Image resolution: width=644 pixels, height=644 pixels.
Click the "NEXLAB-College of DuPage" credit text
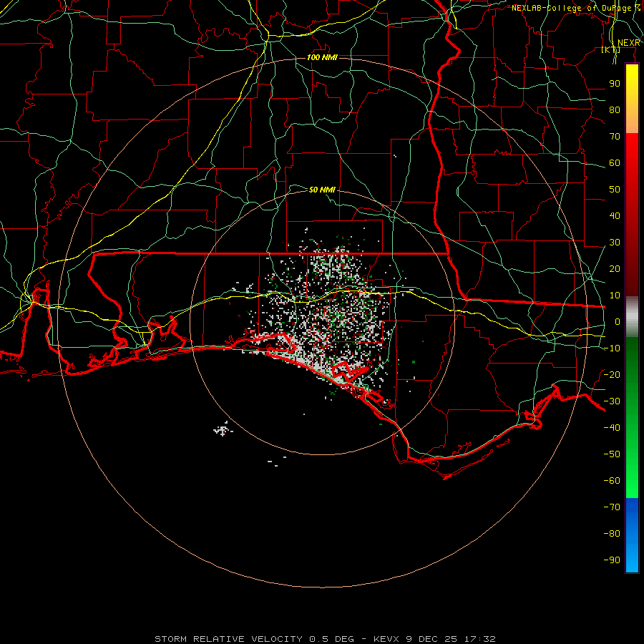(x=571, y=8)
